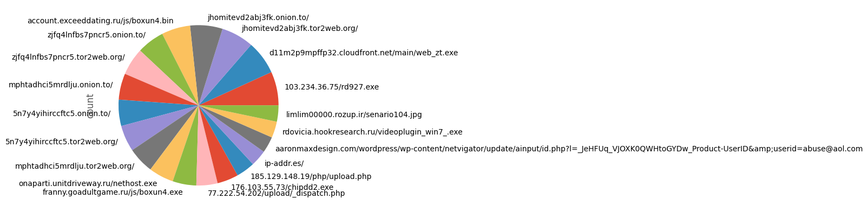This screenshot has height=211, width=868.
Task: Select the mphtadhci5mrdlju.onion.to/ label
Action: click(x=61, y=85)
